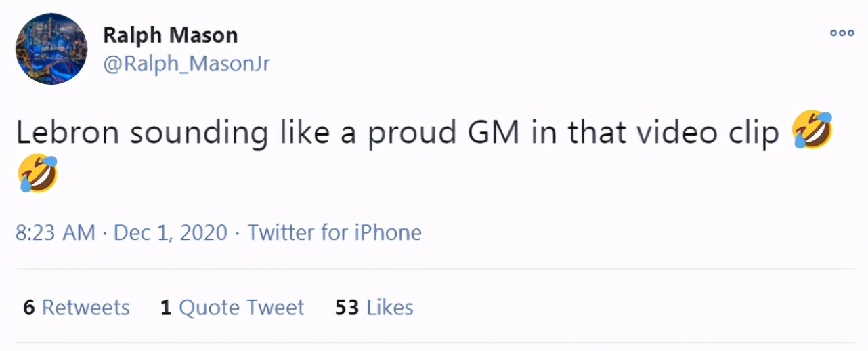Click the retweet count number 6
The height and width of the screenshot is (351, 868).
[x=29, y=308]
